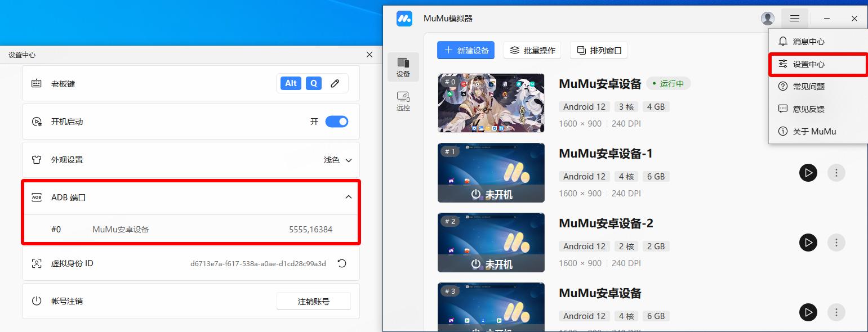Regenerate the virtual identity ID
The image size is (868, 332).
coord(341,263)
